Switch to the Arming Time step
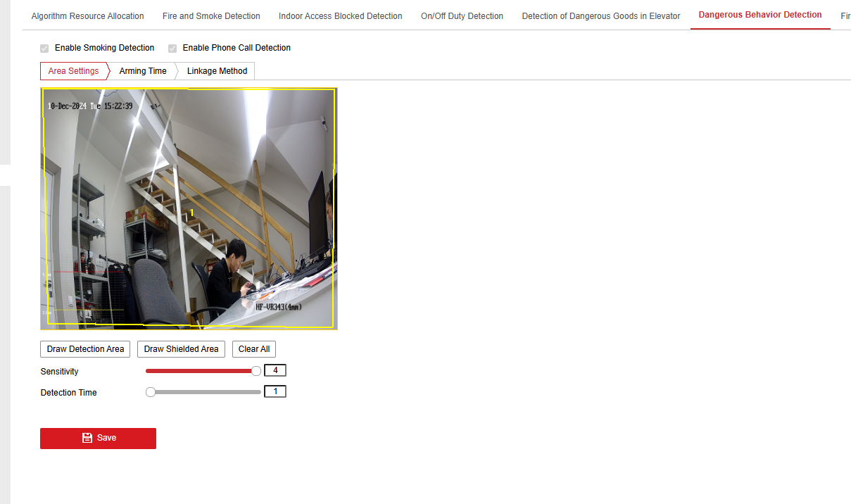 click(x=143, y=71)
